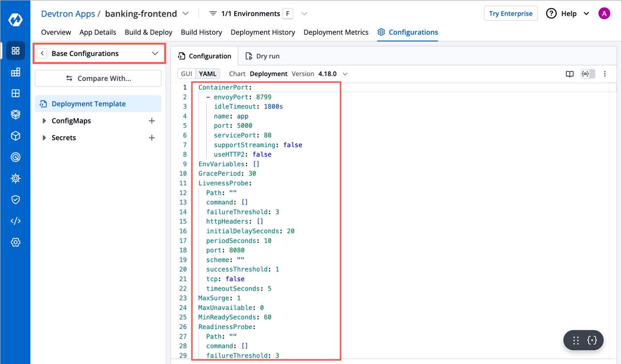Image resolution: width=622 pixels, height=364 pixels.
Task: Open the three-dot kebab menu in editor
Action: click(605, 74)
